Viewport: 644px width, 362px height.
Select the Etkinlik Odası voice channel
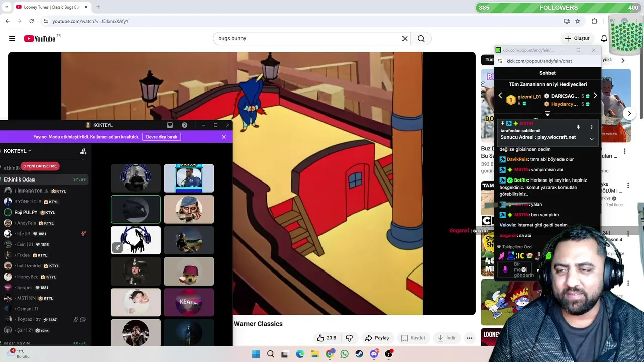pyautogui.click(x=44, y=179)
